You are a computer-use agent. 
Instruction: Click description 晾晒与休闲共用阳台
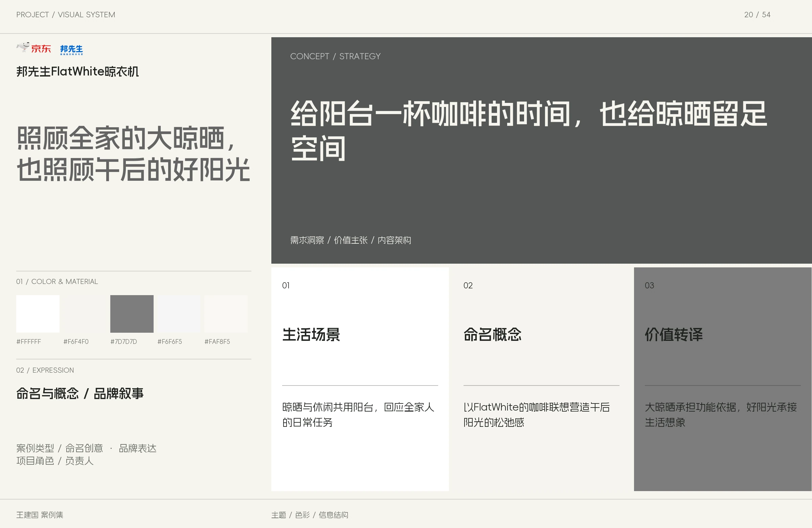(x=358, y=415)
